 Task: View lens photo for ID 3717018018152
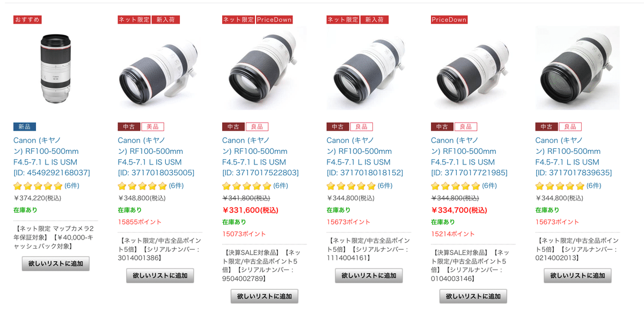[x=369, y=68]
